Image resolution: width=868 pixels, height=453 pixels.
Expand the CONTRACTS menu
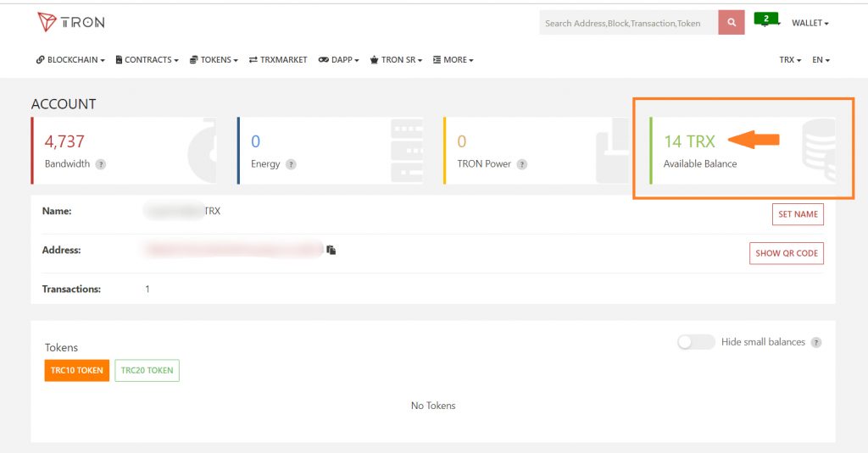[x=147, y=60]
